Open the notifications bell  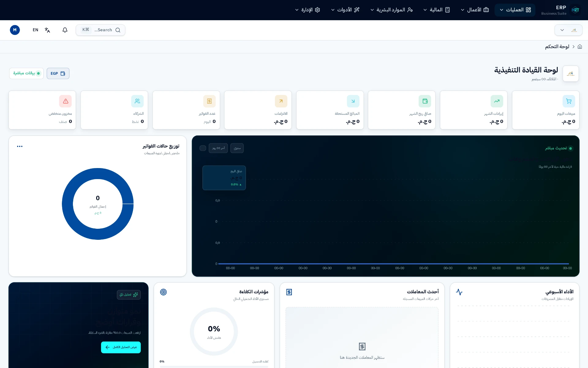(x=65, y=30)
